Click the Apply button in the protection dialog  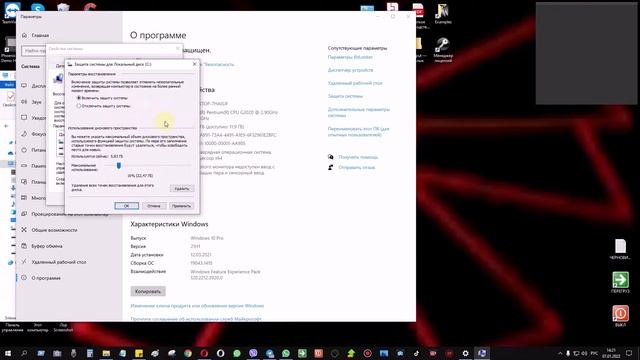(182, 206)
